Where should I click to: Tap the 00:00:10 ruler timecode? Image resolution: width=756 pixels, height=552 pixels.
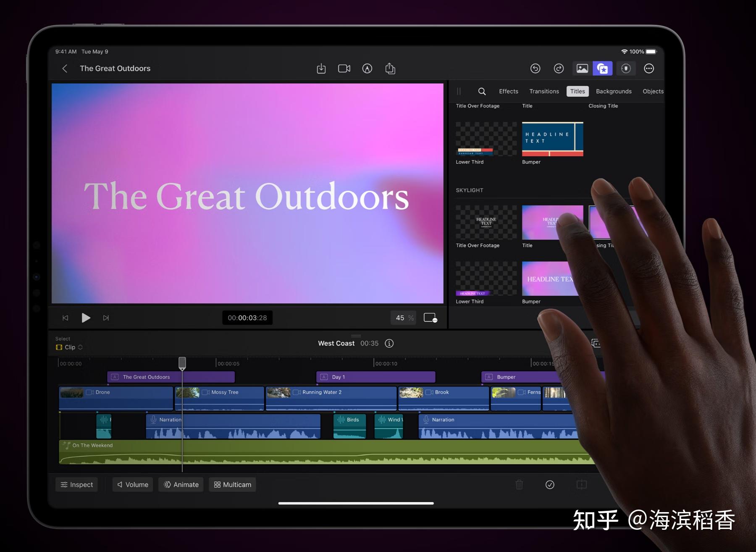click(386, 364)
